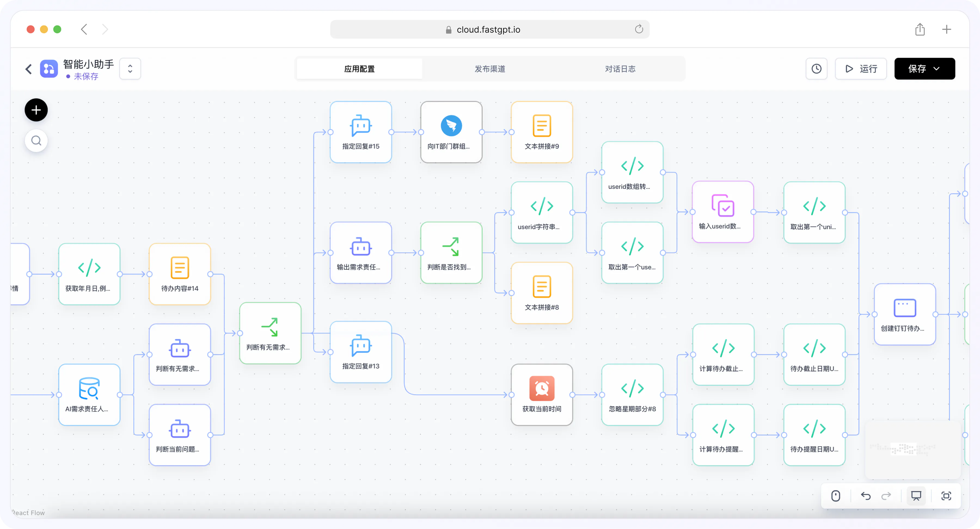
Task: Select the 取出第一个uni code node
Action: coord(814,213)
